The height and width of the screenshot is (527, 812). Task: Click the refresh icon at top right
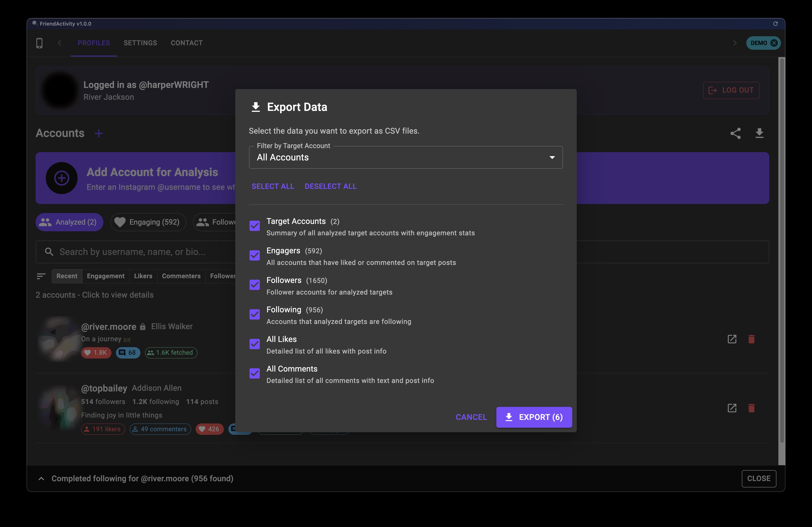[x=776, y=23]
